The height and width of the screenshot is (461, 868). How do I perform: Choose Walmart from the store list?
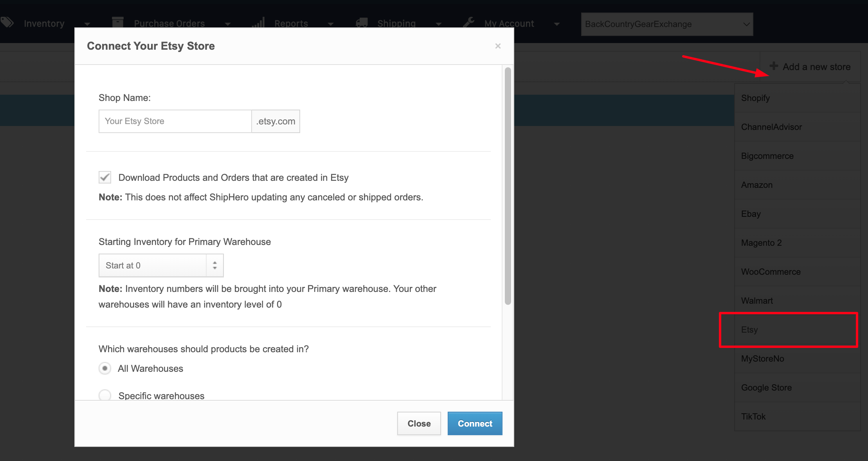tap(797, 301)
